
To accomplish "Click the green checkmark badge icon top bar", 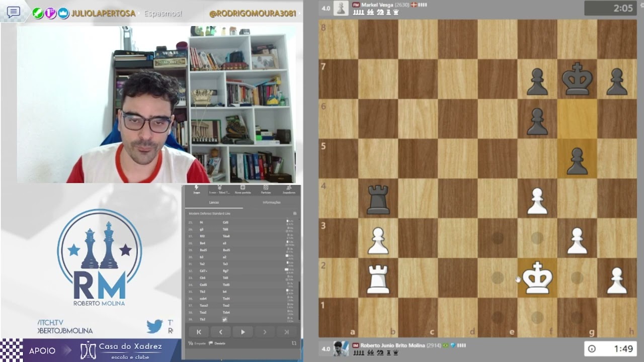I will (38, 14).
